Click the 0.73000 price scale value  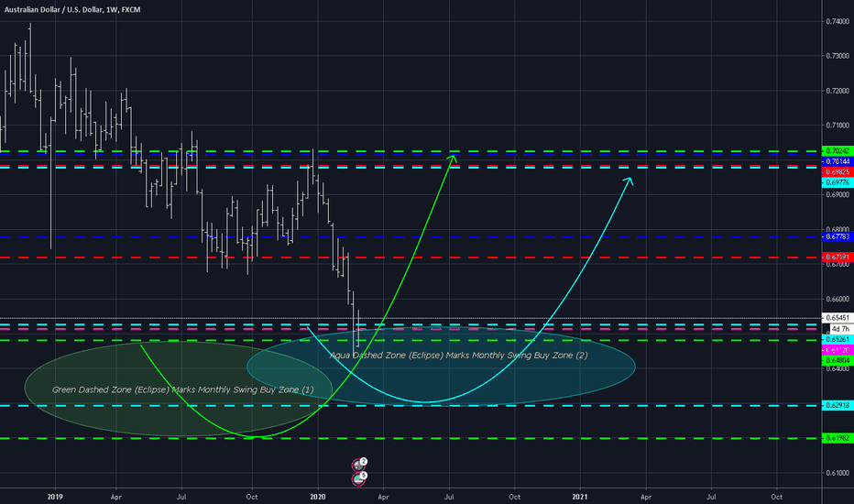pyautogui.click(x=838, y=56)
